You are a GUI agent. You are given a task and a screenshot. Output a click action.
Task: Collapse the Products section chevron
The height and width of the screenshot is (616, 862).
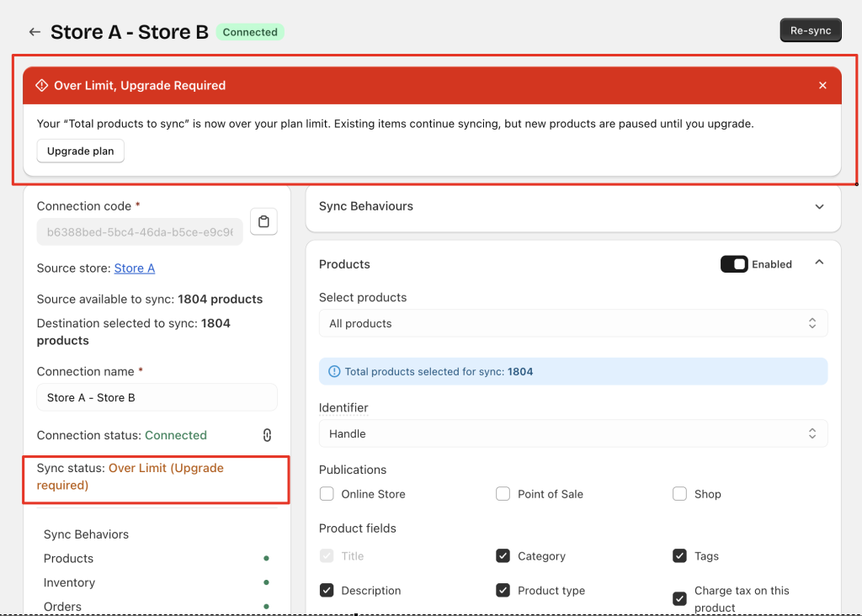[819, 263]
